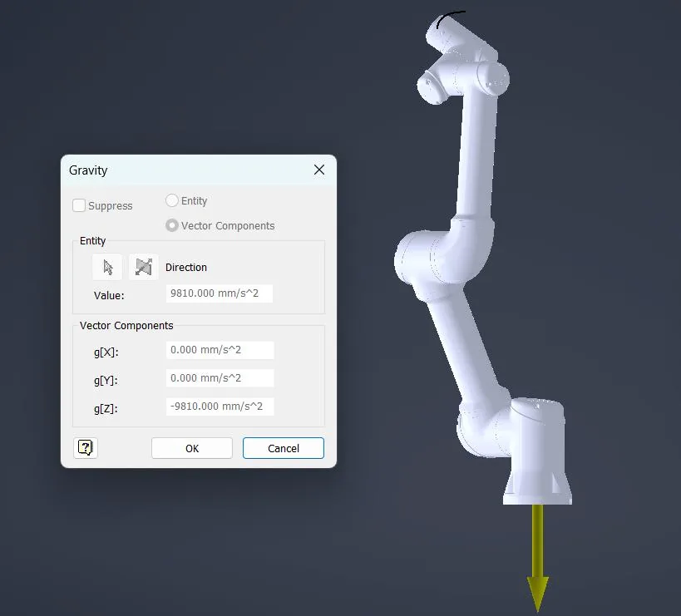Select the Entity radio button
This screenshot has height=616, width=681.
coord(172,200)
